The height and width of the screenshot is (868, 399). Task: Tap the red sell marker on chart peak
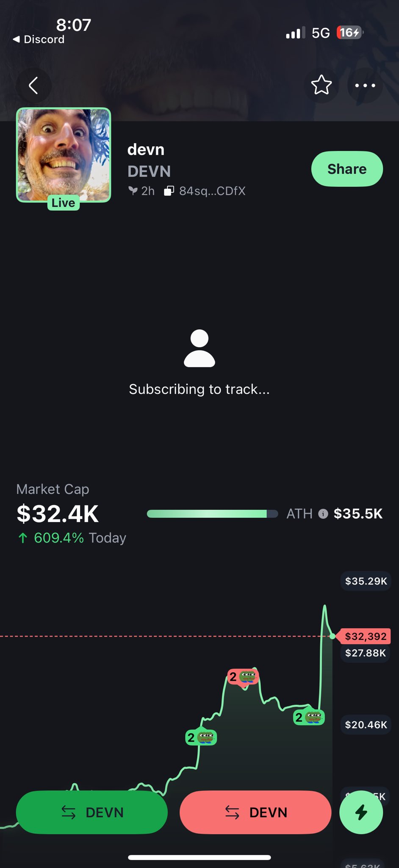point(243,677)
